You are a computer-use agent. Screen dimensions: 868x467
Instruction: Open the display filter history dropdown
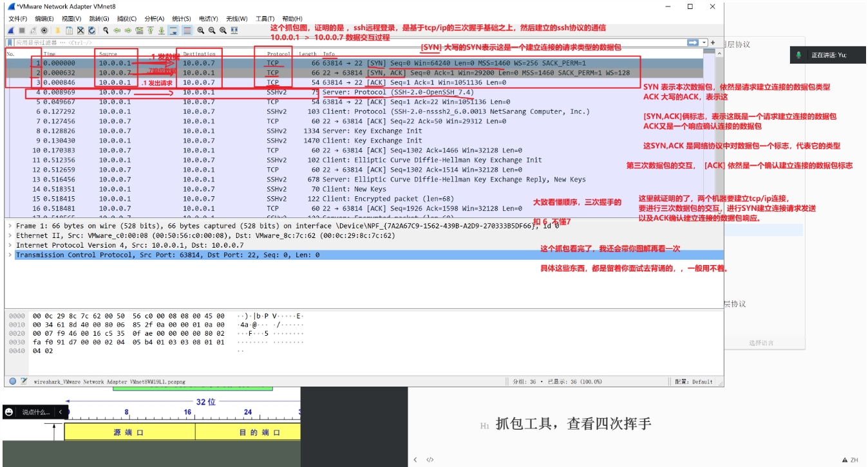(704, 42)
